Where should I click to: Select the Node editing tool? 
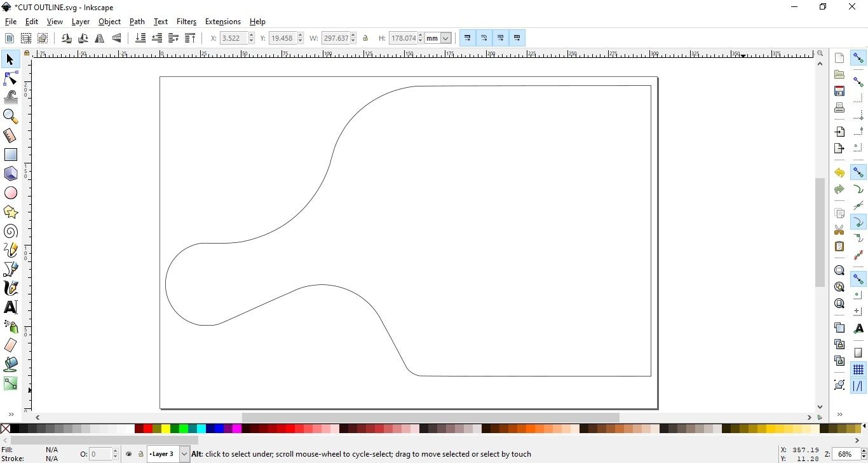point(11,78)
